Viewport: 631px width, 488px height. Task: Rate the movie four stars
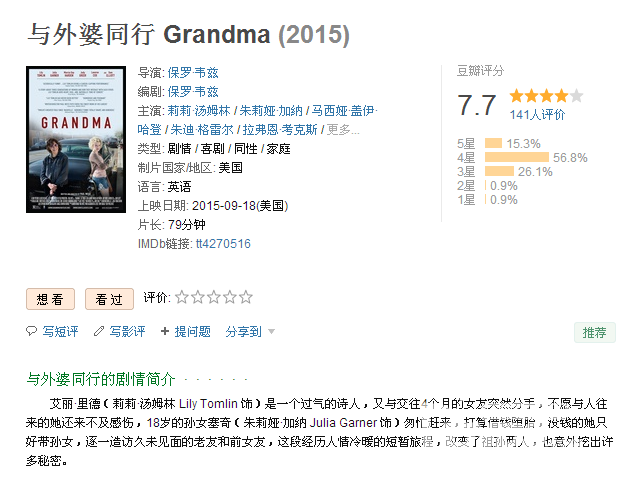229,297
